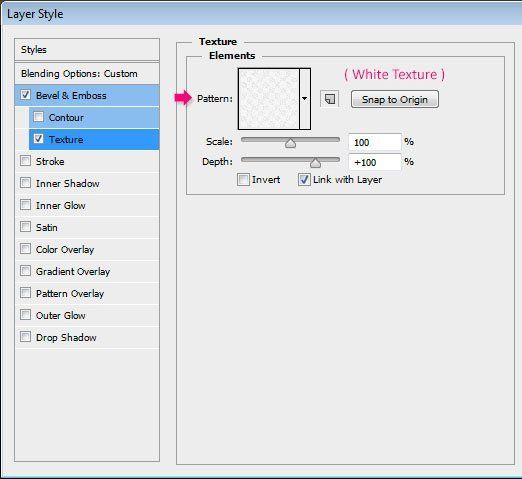
Task: Click the Depth value input field
Action: [375, 162]
